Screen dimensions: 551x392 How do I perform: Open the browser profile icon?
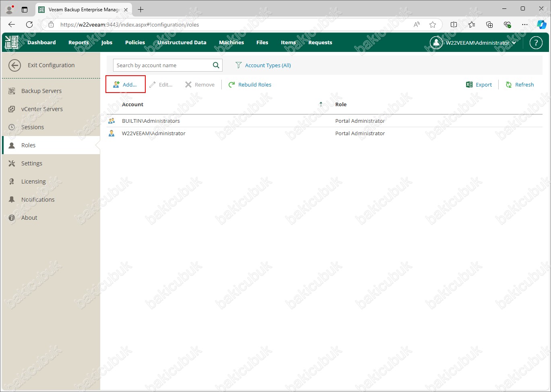(9, 9)
